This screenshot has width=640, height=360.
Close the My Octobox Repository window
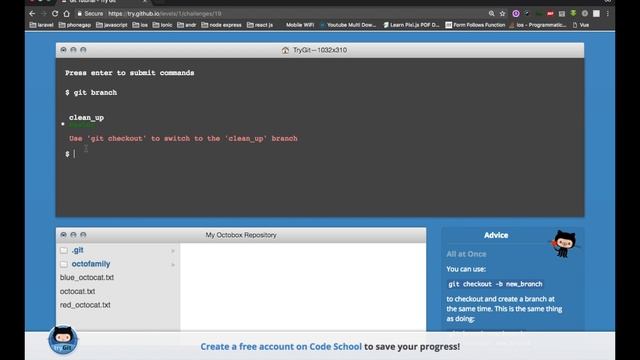63,235
